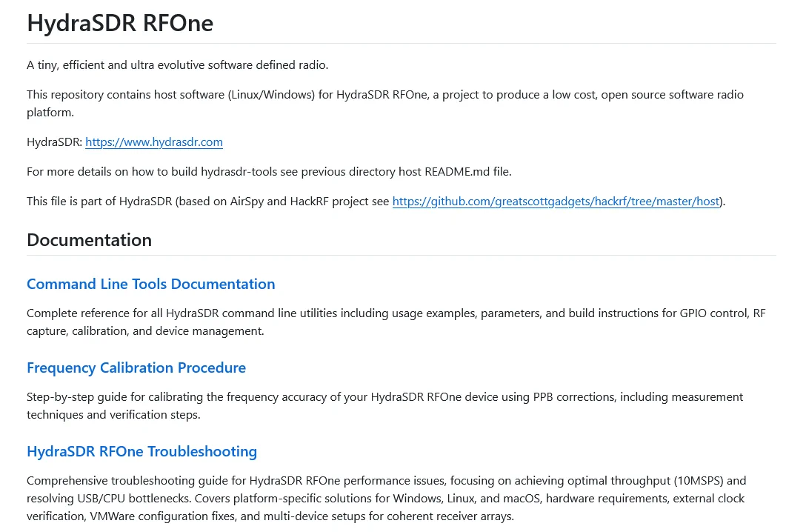This screenshot has height=532, width=786.
Task: Click the HydraSDR RFOne main heading
Action: tap(120, 23)
